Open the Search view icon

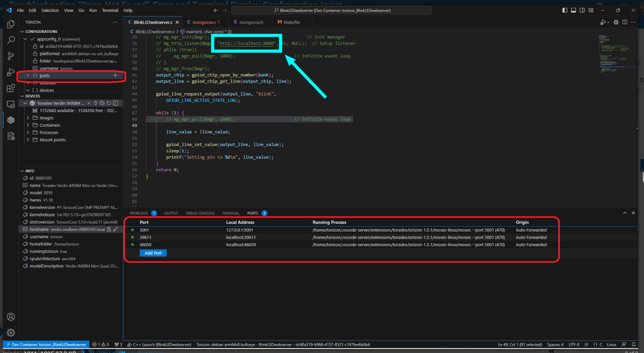[x=11, y=40]
